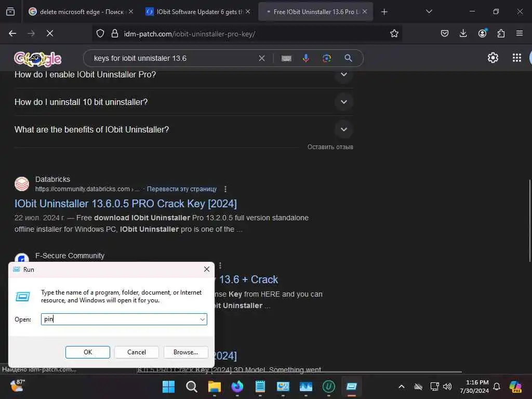Open the Pocket save icon in toolbar

point(445,34)
